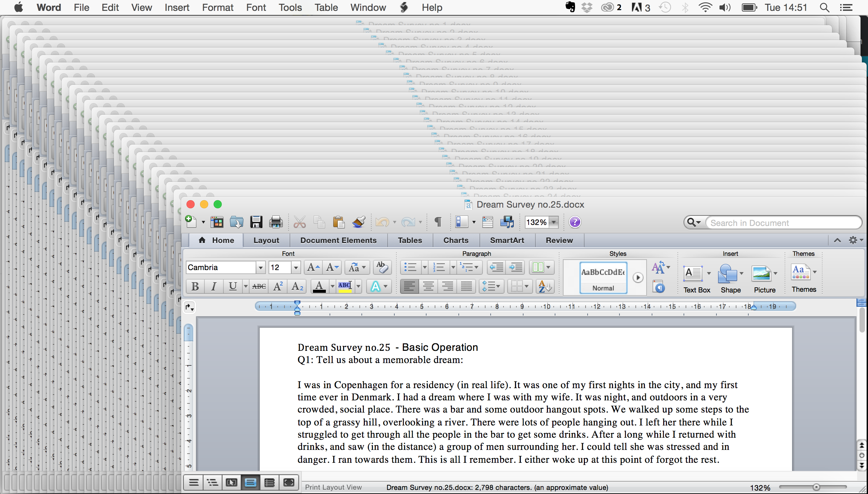Viewport: 868px width, 494px height.
Task: Open the Format menu in menu bar
Action: coord(218,7)
